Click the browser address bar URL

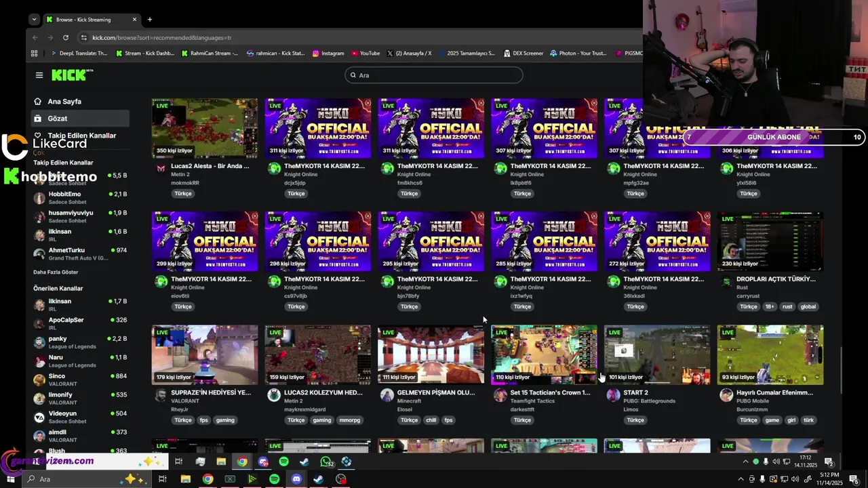162,38
